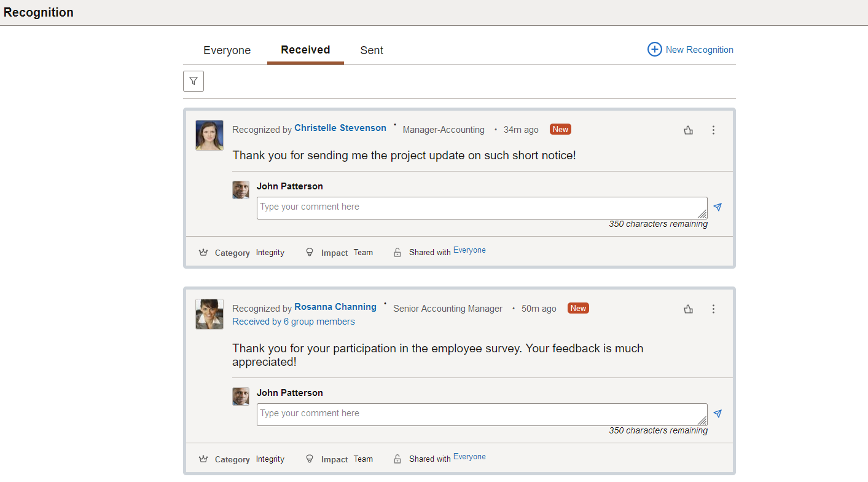Send comment on Christelle Stevenson's recognition
This screenshot has width=868, height=482.
pos(717,207)
